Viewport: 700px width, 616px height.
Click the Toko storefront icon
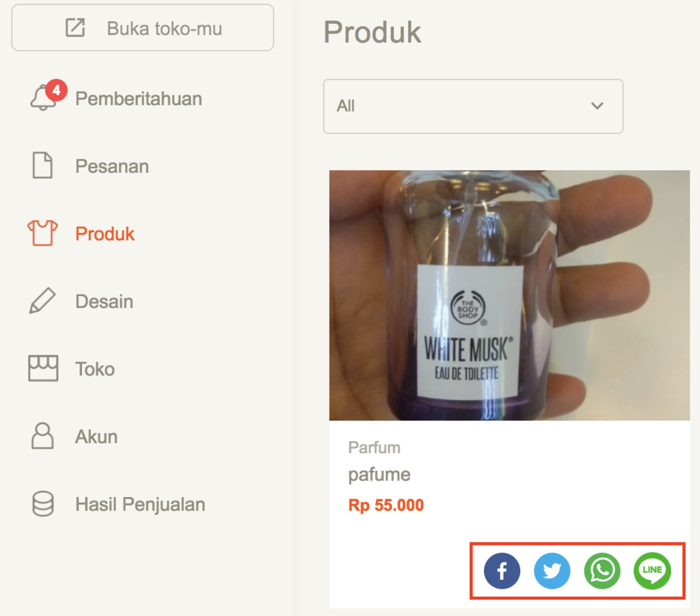click(43, 369)
